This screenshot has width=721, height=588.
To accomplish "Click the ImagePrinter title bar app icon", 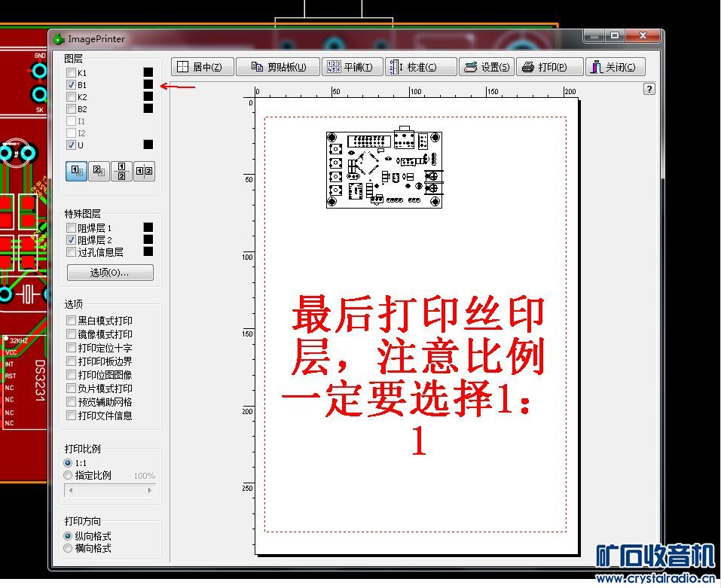I will 59,39.
